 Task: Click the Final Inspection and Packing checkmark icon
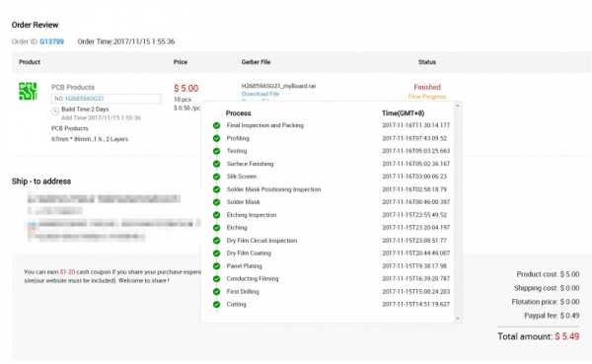pyautogui.click(x=216, y=125)
